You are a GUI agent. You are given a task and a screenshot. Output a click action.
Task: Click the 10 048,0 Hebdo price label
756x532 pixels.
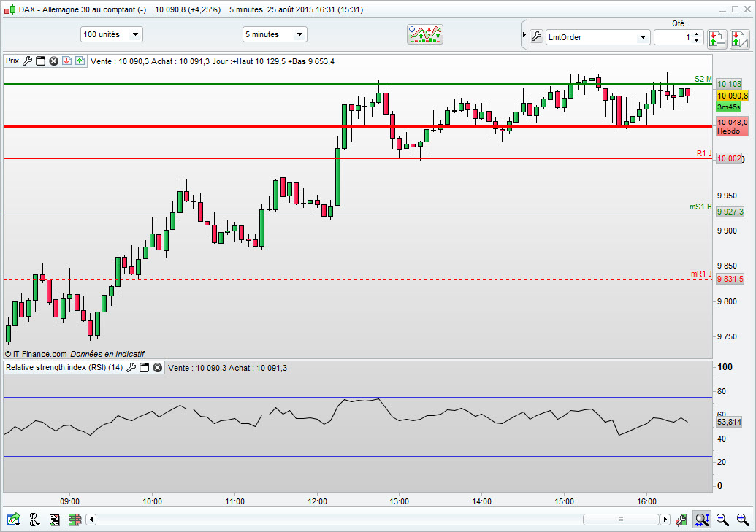tap(733, 126)
